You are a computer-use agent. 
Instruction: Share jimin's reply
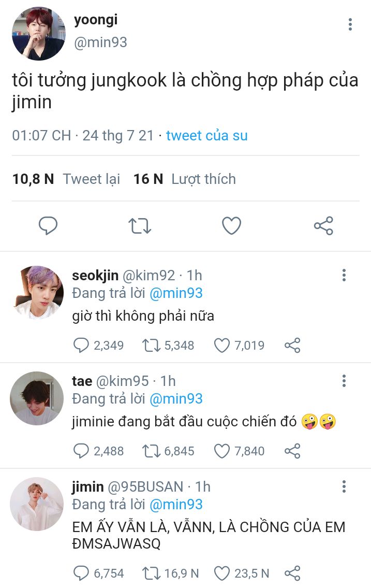point(292,573)
